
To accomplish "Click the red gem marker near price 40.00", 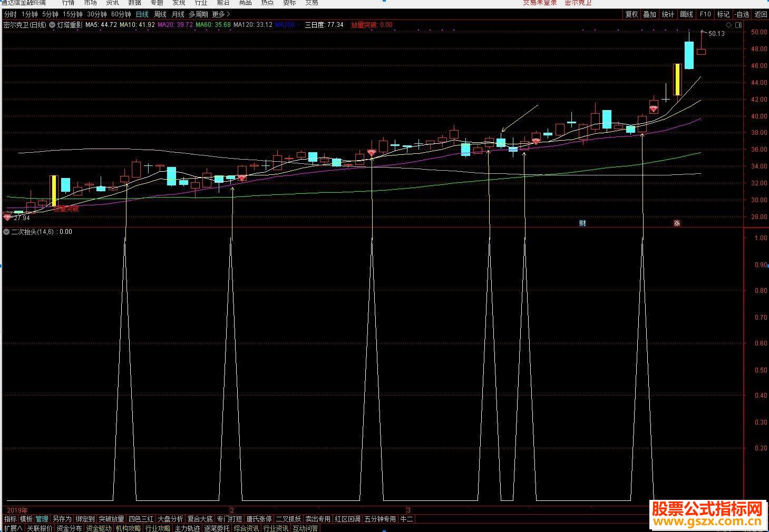I will click(654, 109).
